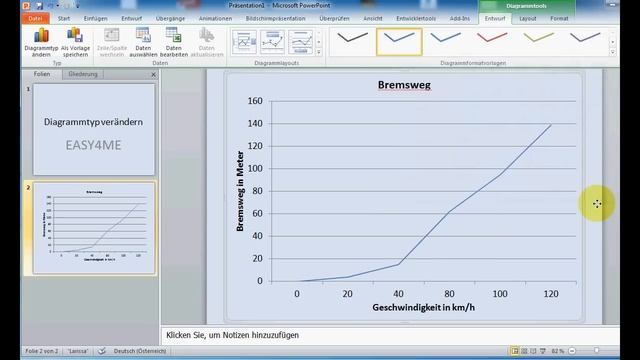Open the Diagrammtools Format tab
Viewport: 640px width, 360px height.
pyautogui.click(x=559, y=18)
